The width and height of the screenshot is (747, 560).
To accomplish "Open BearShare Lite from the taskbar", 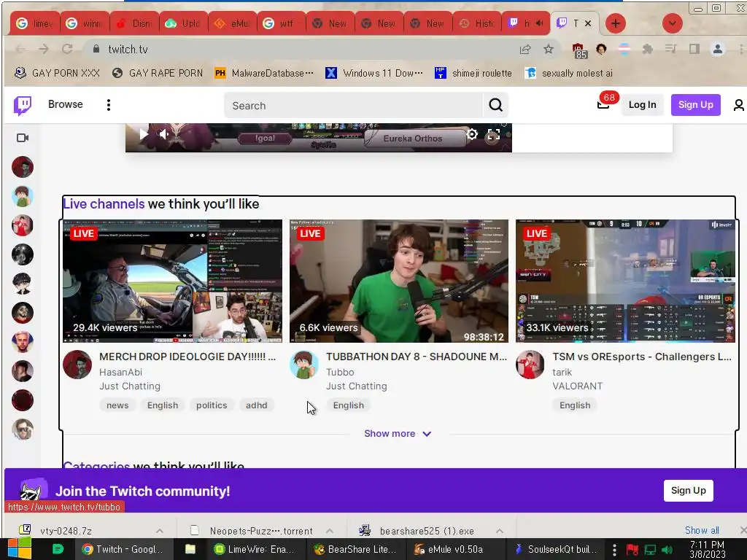I will click(355, 549).
